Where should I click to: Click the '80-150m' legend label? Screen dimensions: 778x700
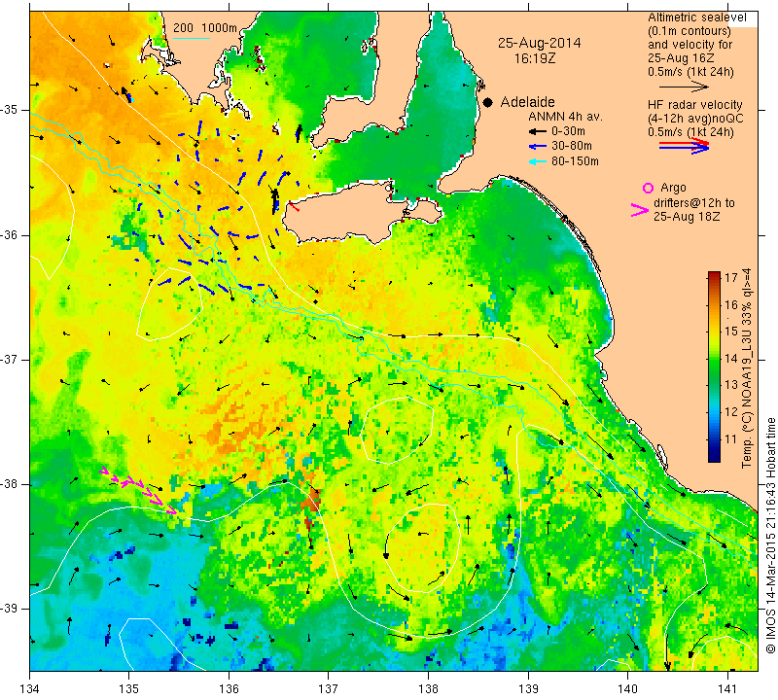(x=575, y=161)
